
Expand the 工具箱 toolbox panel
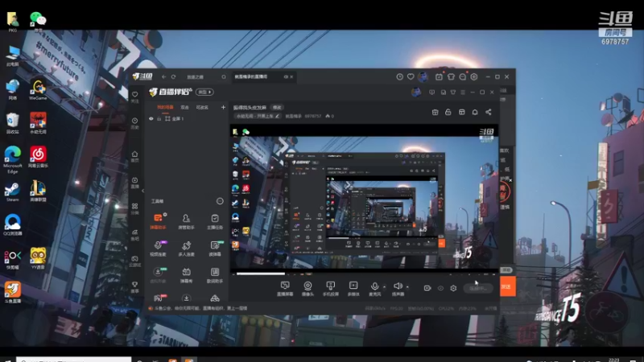pyautogui.click(x=219, y=201)
